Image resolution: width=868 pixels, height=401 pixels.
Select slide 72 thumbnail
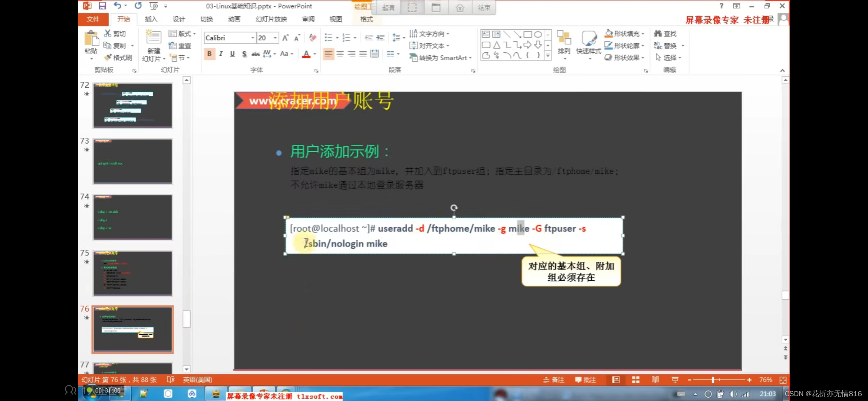click(132, 105)
